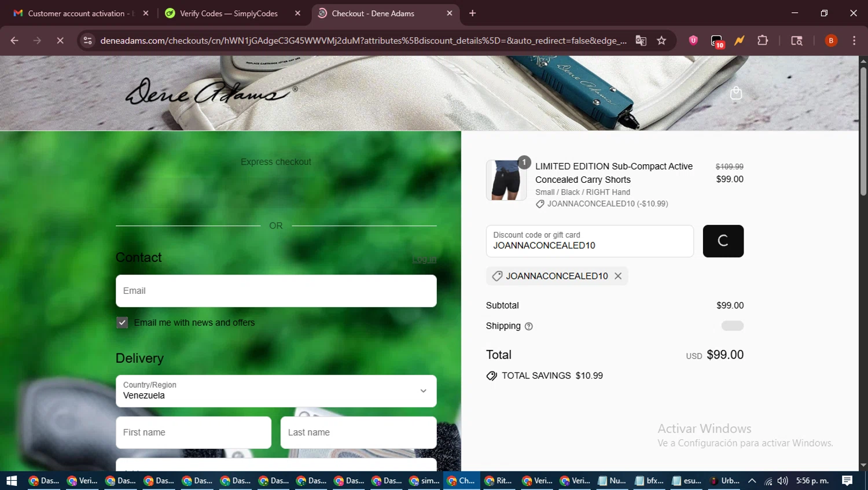Click the discount code or gift card field
This screenshot has width=868, height=490.
coord(590,241)
